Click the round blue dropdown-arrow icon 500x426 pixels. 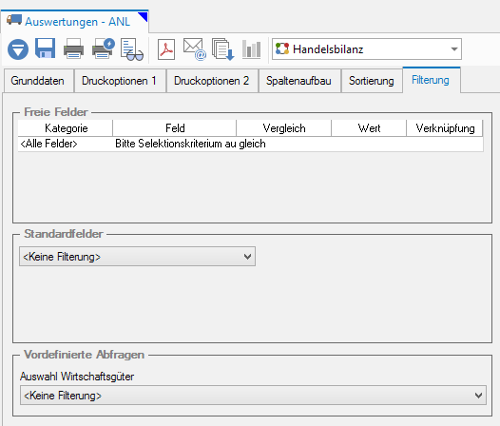pos(18,49)
